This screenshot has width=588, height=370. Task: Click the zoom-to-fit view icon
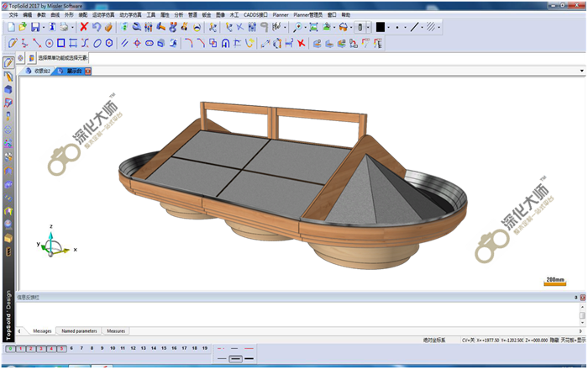click(x=314, y=28)
